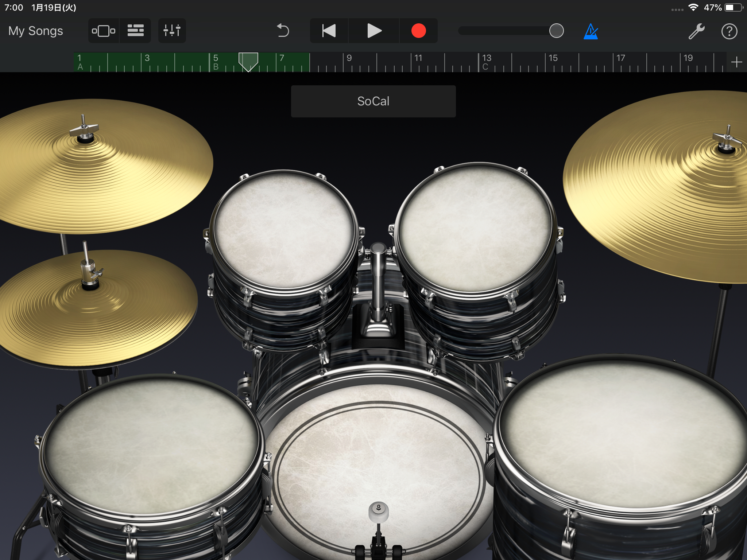Screen dimensions: 747x560
Task: Hit the snare drum
Action: [x=151, y=447]
